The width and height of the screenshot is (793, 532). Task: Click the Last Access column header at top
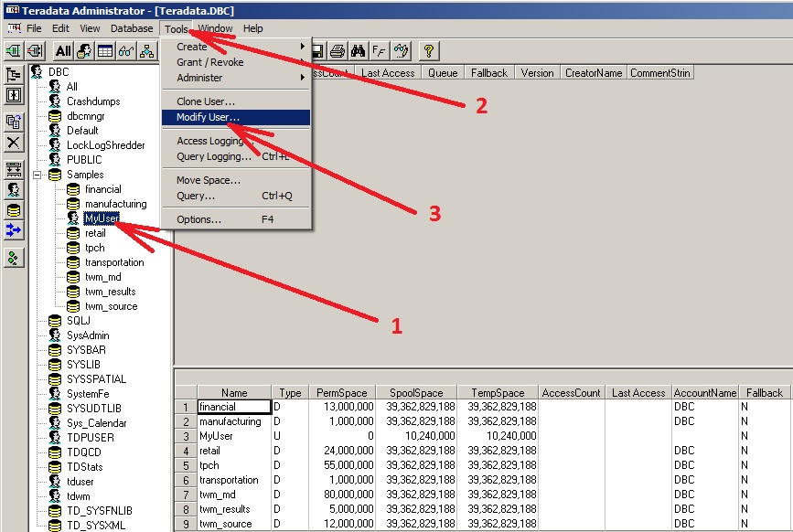pos(388,73)
